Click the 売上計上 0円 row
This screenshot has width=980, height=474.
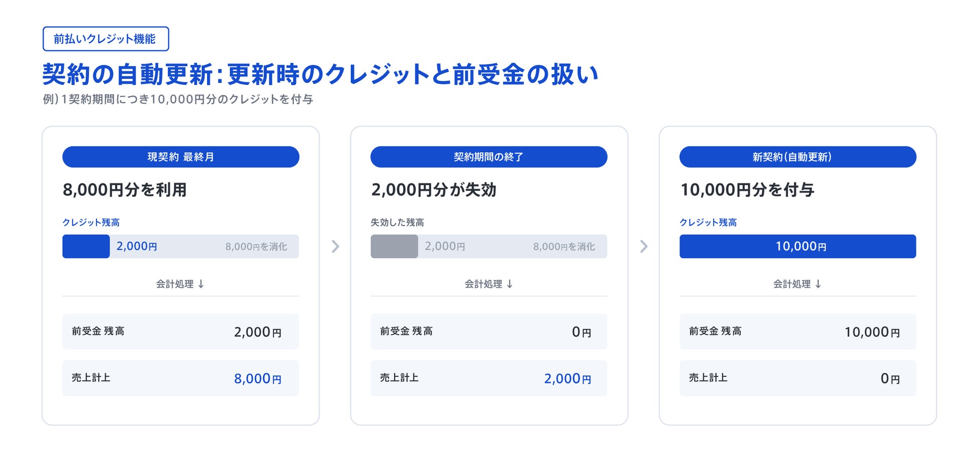coord(798,378)
